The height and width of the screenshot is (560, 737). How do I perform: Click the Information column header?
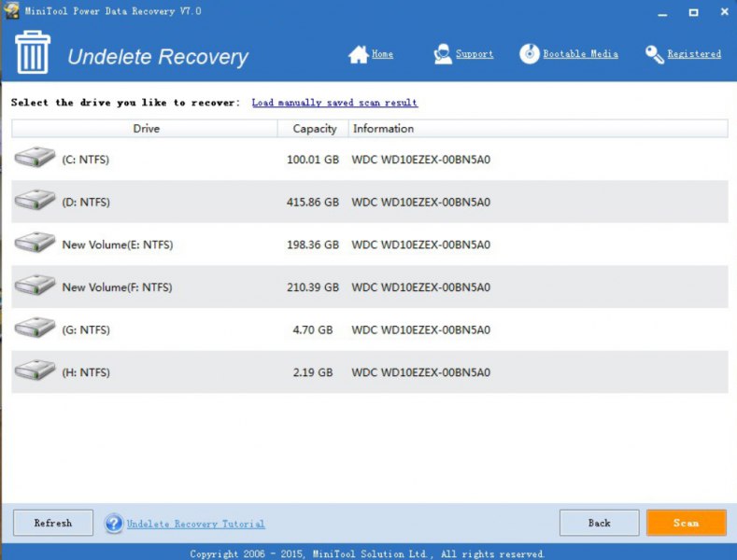pos(538,128)
